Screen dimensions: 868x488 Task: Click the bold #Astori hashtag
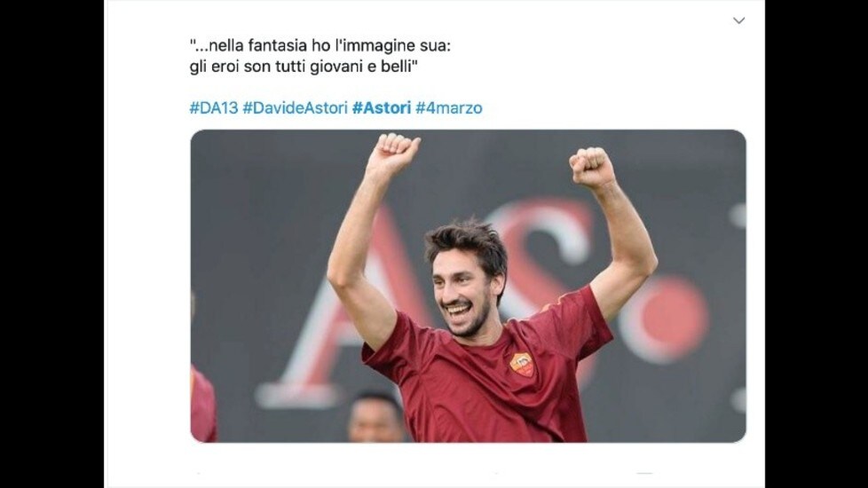[x=382, y=108]
